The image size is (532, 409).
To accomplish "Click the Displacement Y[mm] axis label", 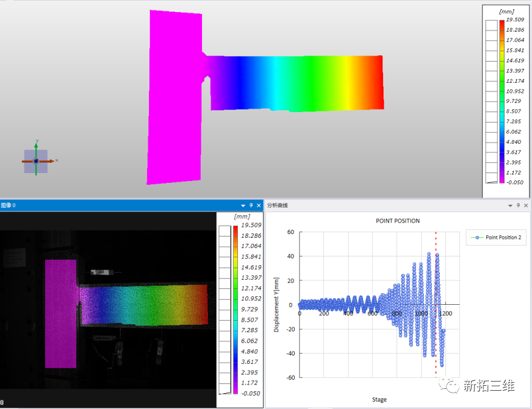I will click(276, 305).
